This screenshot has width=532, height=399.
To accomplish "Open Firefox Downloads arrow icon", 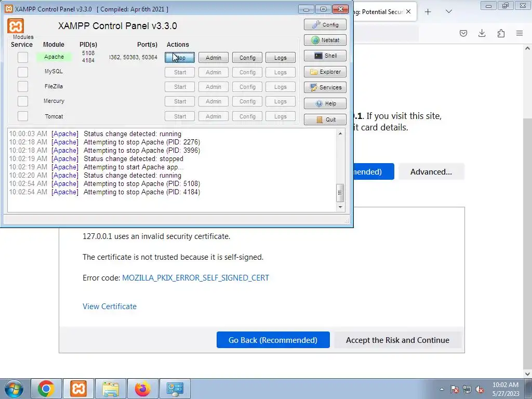I will [x=482, y=33].
